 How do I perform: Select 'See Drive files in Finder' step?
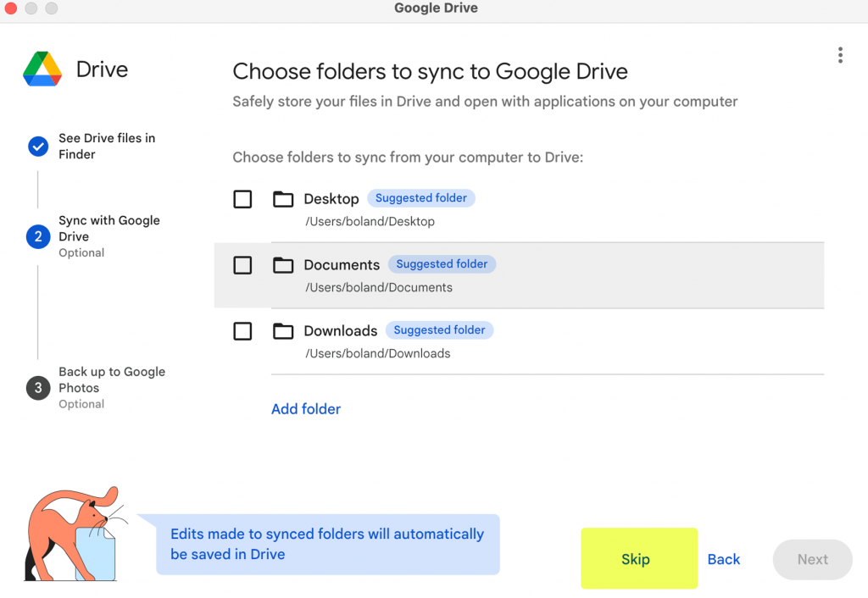[107, 146]
